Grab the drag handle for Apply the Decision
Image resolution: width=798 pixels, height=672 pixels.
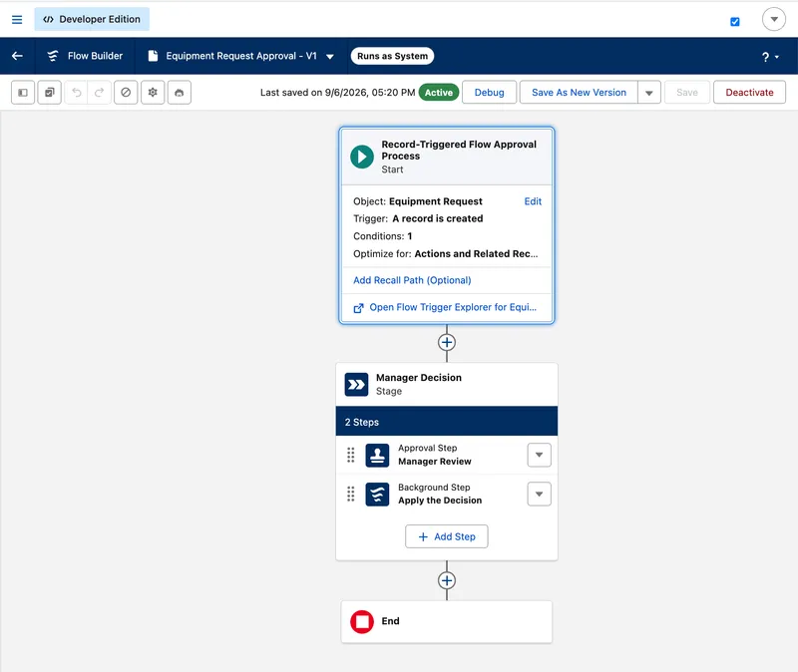coord(351,494)
